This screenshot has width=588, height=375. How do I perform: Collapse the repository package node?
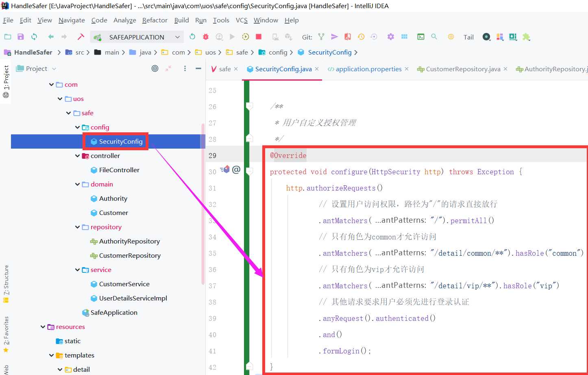tap(78, 227)
